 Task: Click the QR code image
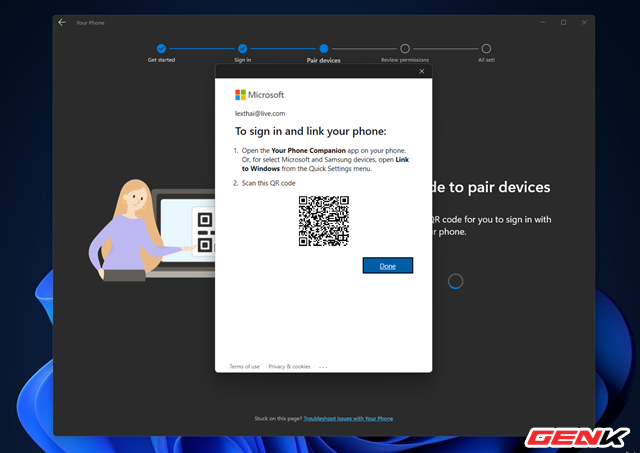[324, 221]
